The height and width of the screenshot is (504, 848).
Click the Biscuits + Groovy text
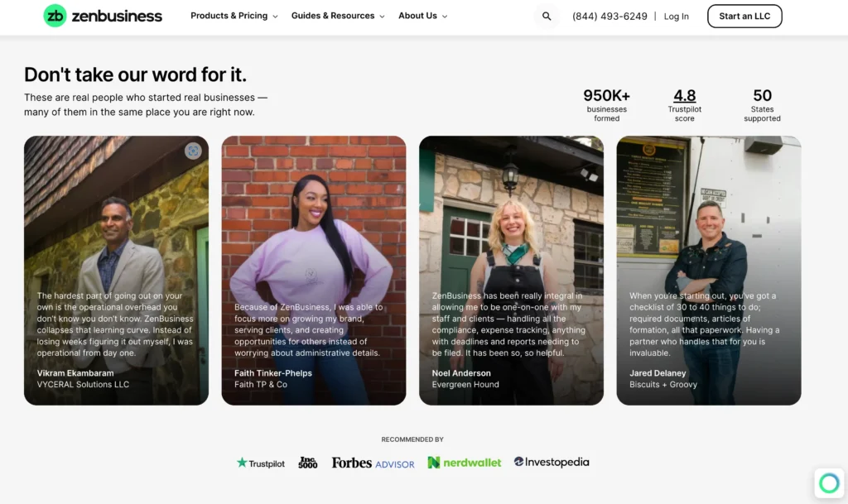(663, 385)
